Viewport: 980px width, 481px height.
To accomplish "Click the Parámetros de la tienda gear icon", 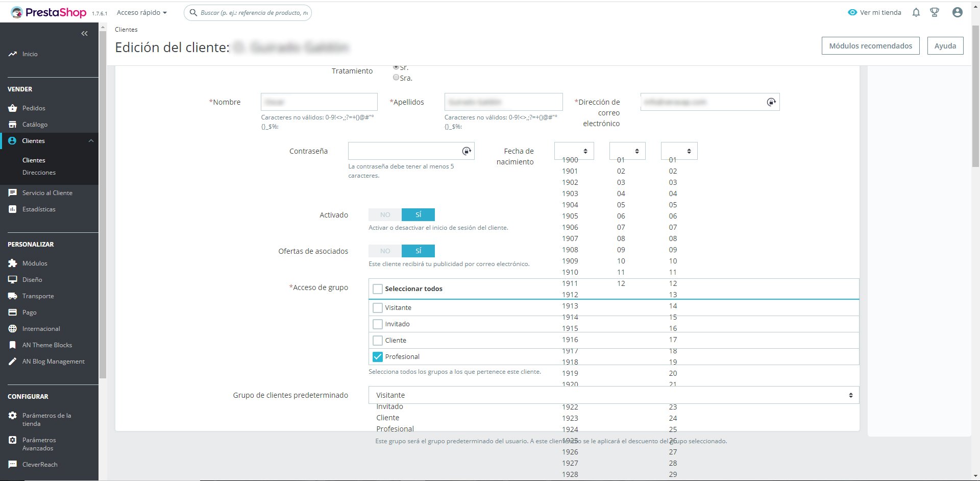I will (12, 415).
